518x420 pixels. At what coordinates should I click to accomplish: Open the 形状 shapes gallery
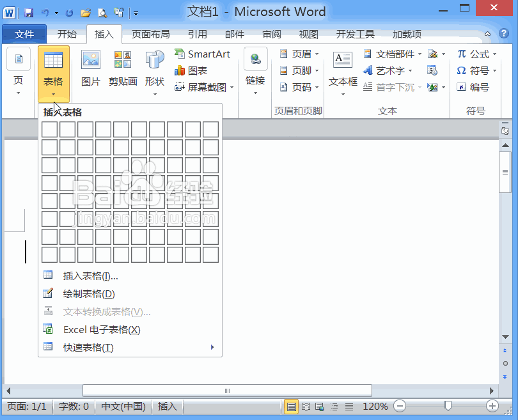tap(155, 73)
